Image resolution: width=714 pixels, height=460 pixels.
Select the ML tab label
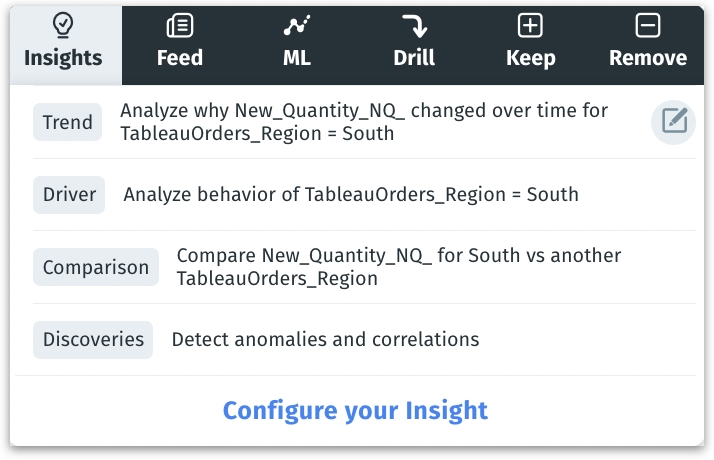297,57
